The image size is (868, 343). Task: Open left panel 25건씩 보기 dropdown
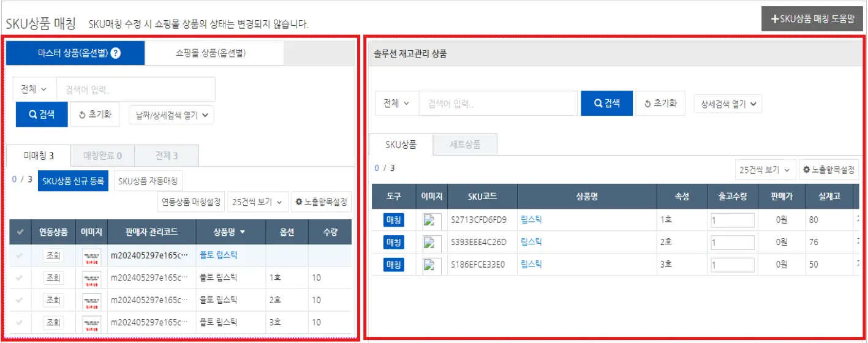tap(258, 201)
